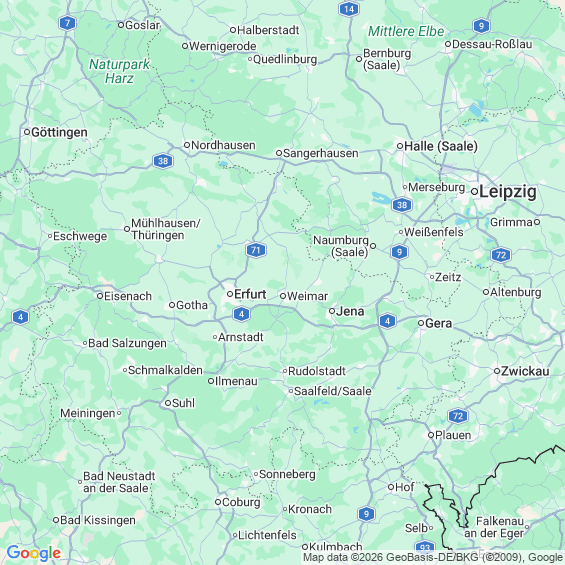This screenshot has width=565, height=565.
Task: Select the Jena city marker
Action: coord(332,311)
